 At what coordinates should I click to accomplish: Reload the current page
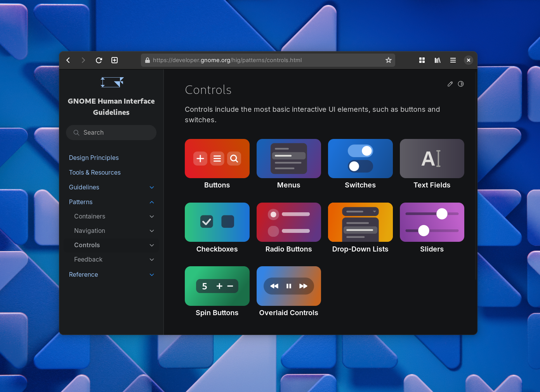point(99,60)
